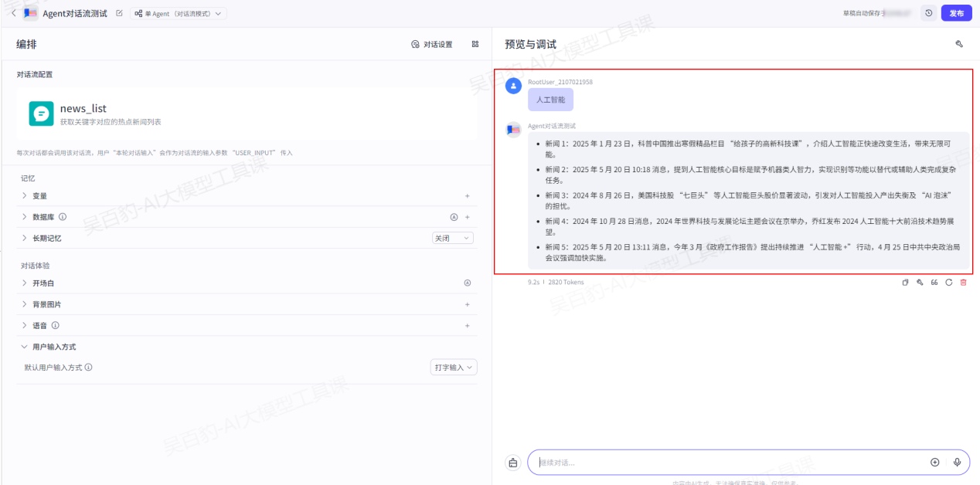The width and height of the screenshot is (980, 485).
Task: Click the 发布 publish button
Action: click(x=956, y=13)
